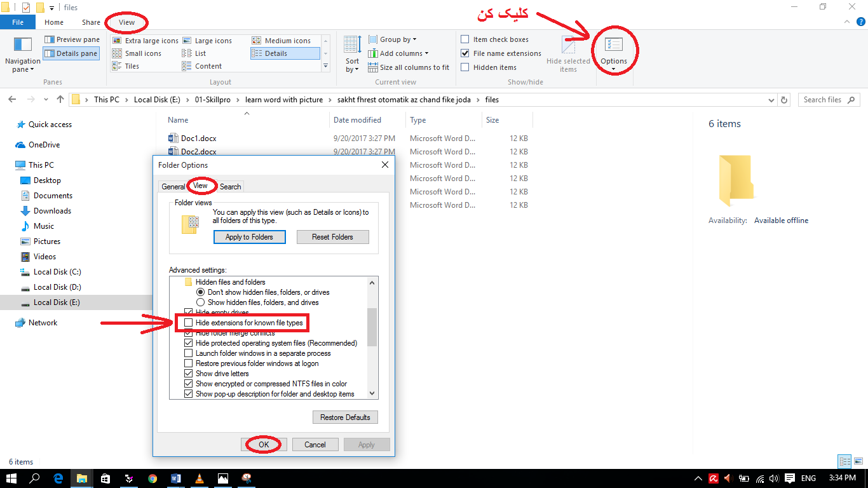Uncheck Show drive letters
This screenshot has width=868, height=488.
(x=188, y=374)
